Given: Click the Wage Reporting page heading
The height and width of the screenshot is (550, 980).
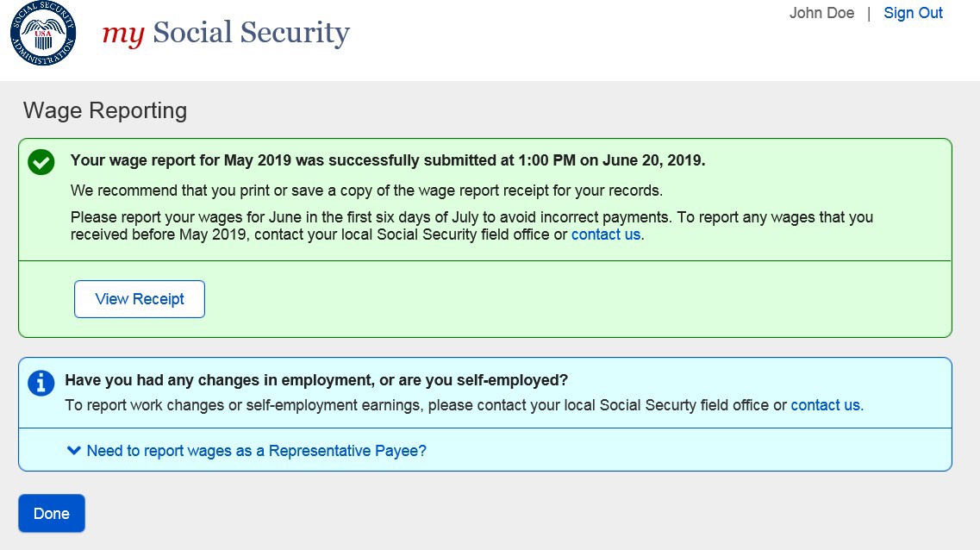Looking at the screenshot, I should point(105,110).
